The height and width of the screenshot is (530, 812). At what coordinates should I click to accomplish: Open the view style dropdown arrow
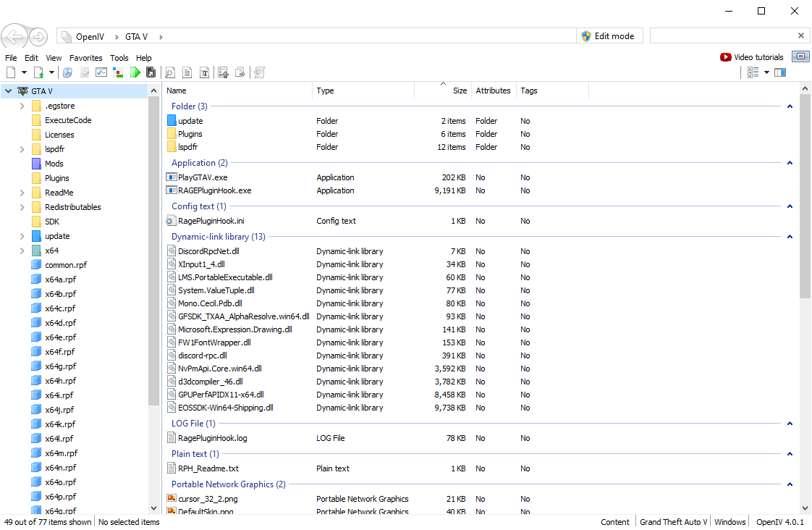point(766,72)
